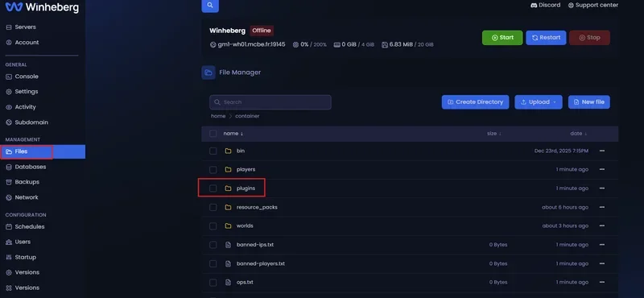Go to container in breadcrumb
Screen dimensions: 644x298
tap(247, 116)
